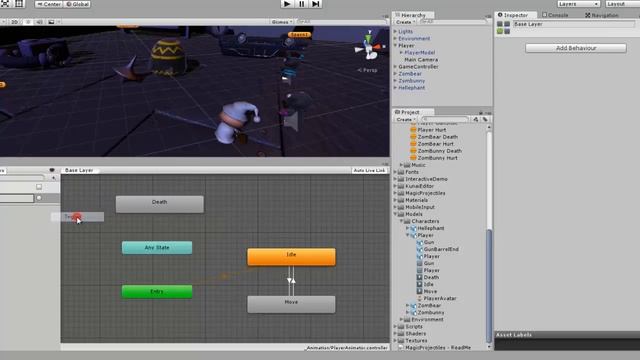The image size is (640, 360).
Task: Select the PlayerAvatar asset
Action: pyautogui.click(x=436, y=298)
